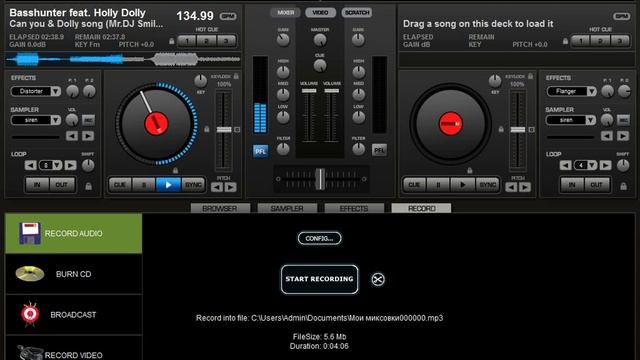Click the Burn CD disc icon
Image resolution: width=640 pixels, height=360 pixels.
point(30,273)
